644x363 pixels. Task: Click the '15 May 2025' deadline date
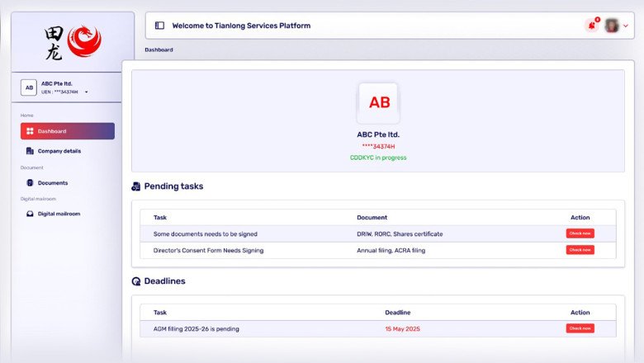pyautogui.click(x=403, y=329)
